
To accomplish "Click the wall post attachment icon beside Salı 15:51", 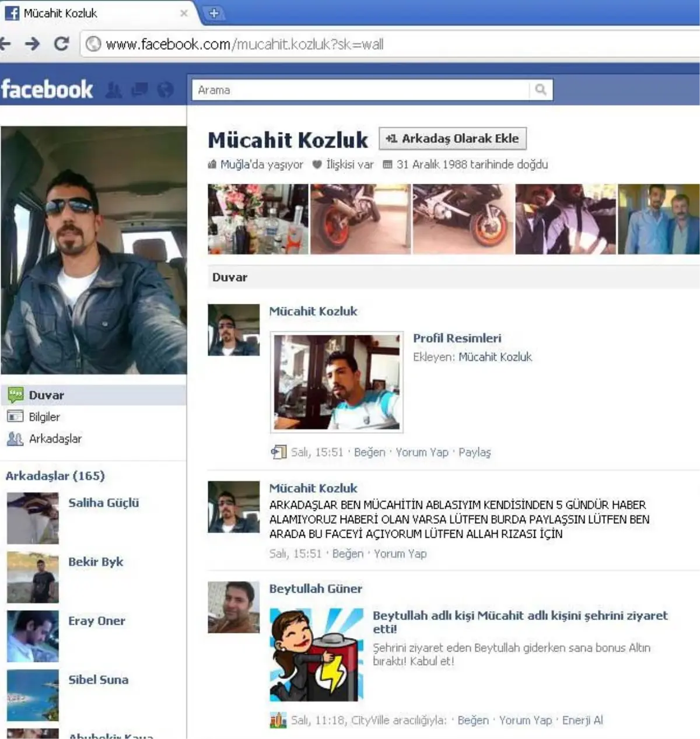I will click(278, 452).
